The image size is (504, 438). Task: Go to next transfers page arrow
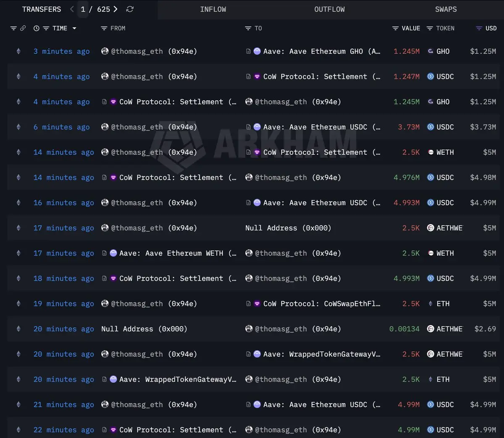click(115, 9)
